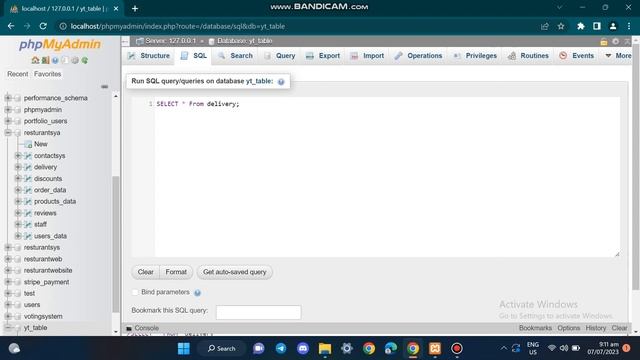Open the Export tab
The width and height of the screenshot is (640, 360).
[x=323, y=56]
